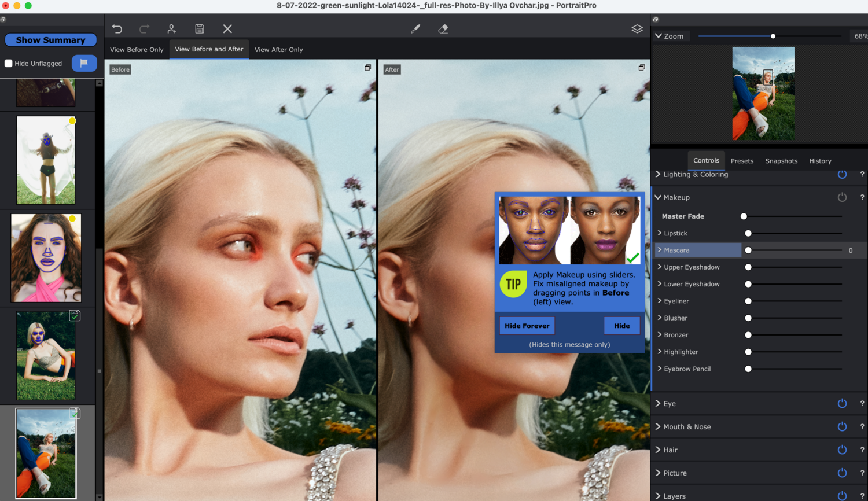Expand the Upper Eyeshadow options

691,267
